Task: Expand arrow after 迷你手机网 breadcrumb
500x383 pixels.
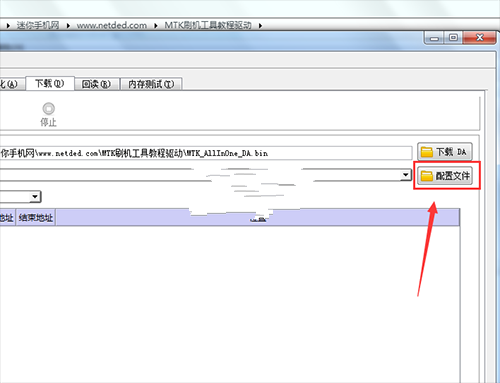Action: click(x=68, y=26)
